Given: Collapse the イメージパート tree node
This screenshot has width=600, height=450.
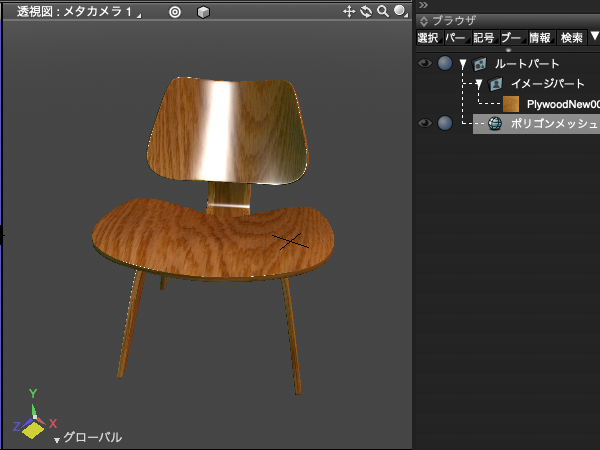Looking at the screenshot, I should coord(479,84).
